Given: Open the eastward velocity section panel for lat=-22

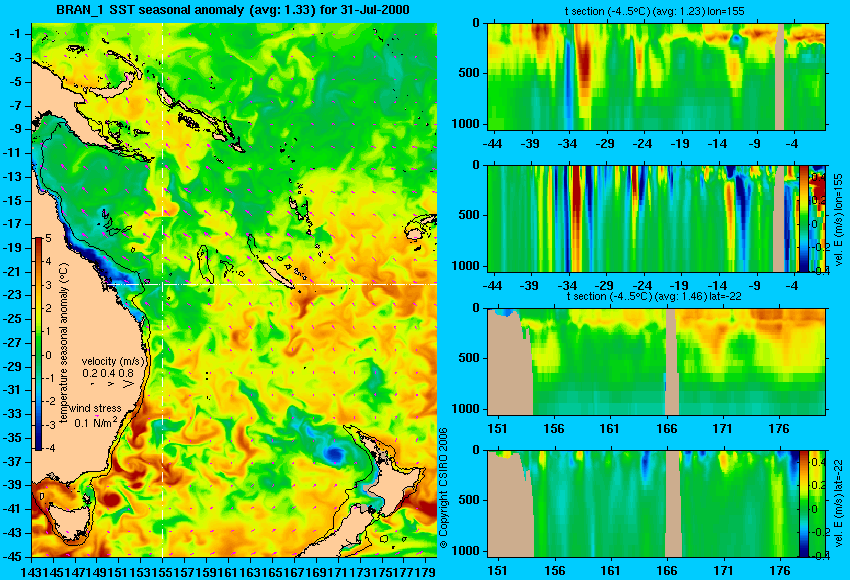Looking at the screenshot, I should [643, 504].
